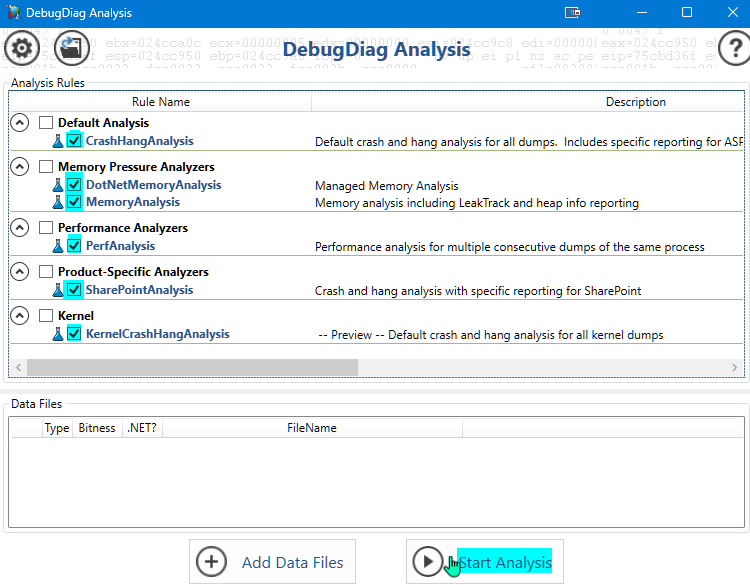
Task: Uncheck the MemoryAnalysis checkbox
Action: [74, 202]
